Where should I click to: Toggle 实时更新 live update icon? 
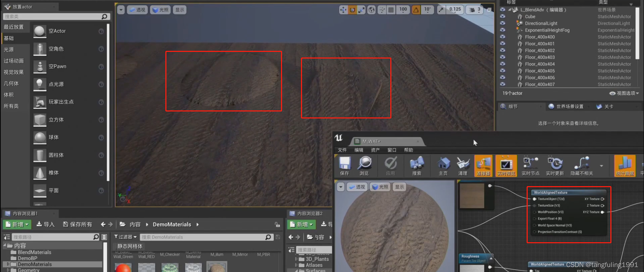point(555,165)
